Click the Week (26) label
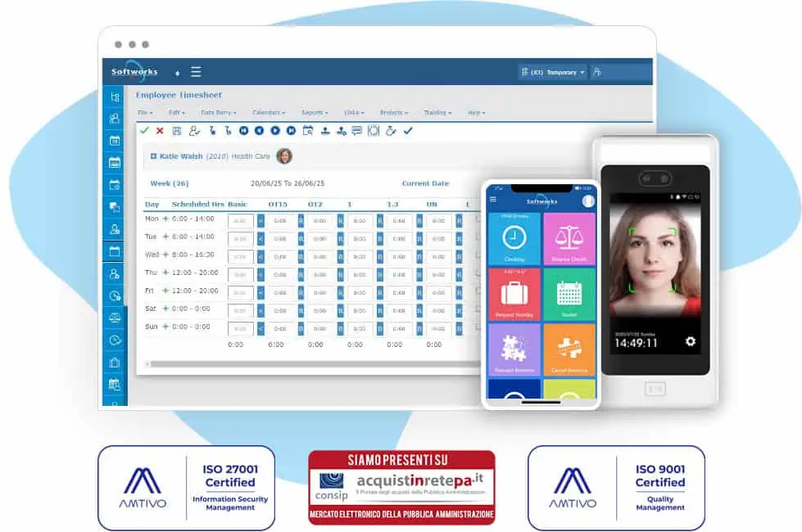802x532 pixels. (170, 183)
